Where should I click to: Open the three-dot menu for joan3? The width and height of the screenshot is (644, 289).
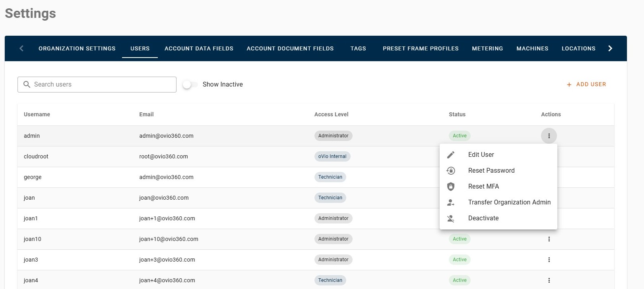pos(549,260)
